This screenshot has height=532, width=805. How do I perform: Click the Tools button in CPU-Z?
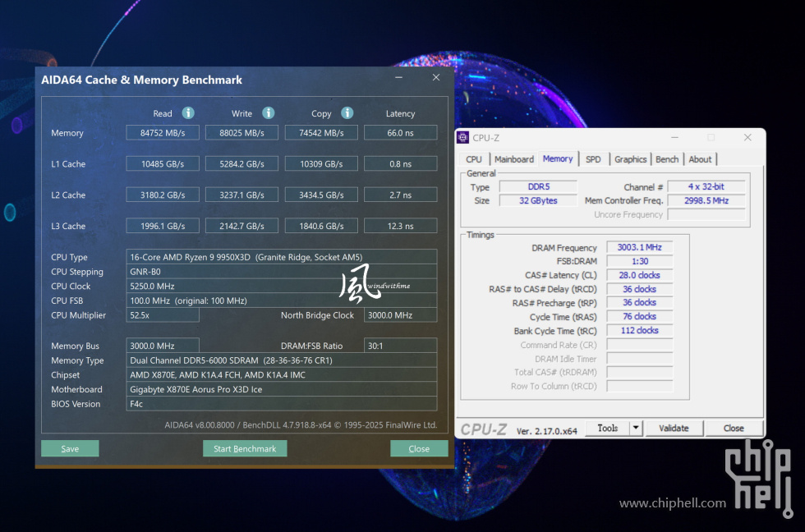point(609,428)
